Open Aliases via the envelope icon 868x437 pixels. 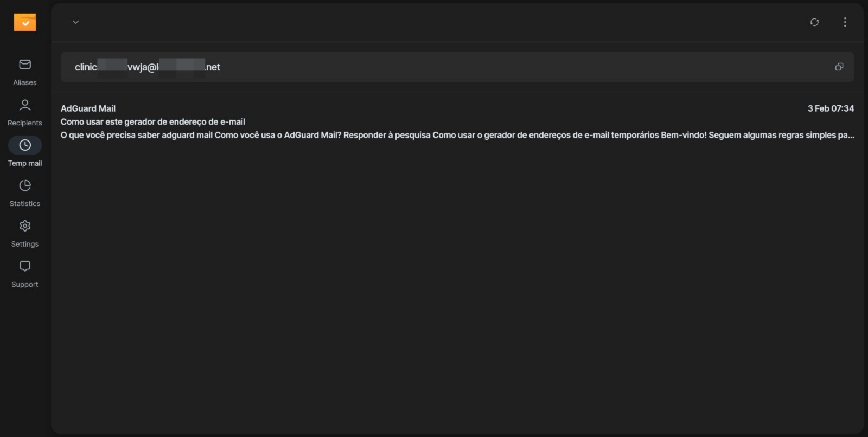coord(25,65)
